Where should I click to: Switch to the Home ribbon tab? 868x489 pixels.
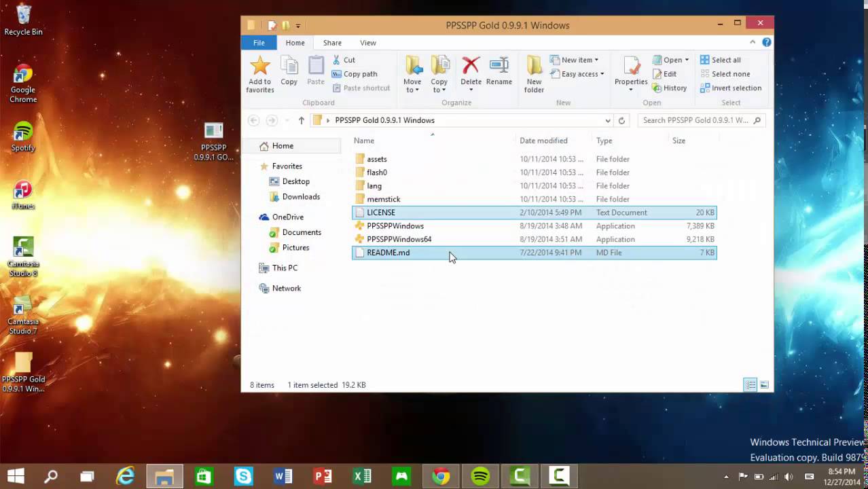click(x=295, y=43)
